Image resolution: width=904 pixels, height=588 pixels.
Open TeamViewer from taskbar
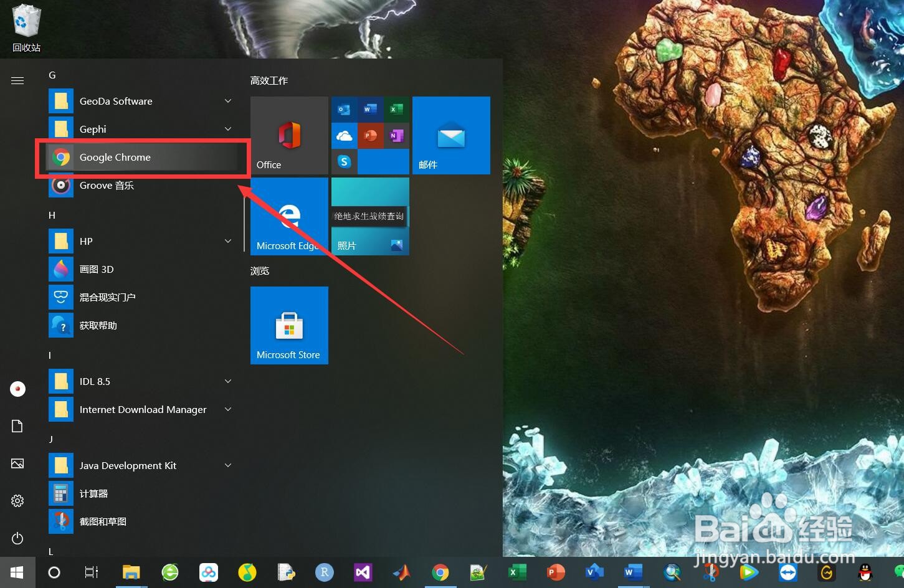click(x=788, y=572)
